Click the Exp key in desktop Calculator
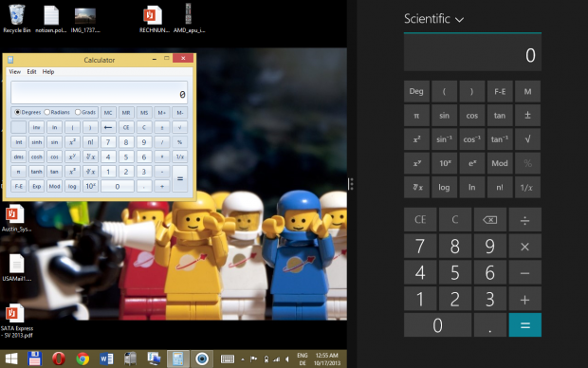 (36, 186)
